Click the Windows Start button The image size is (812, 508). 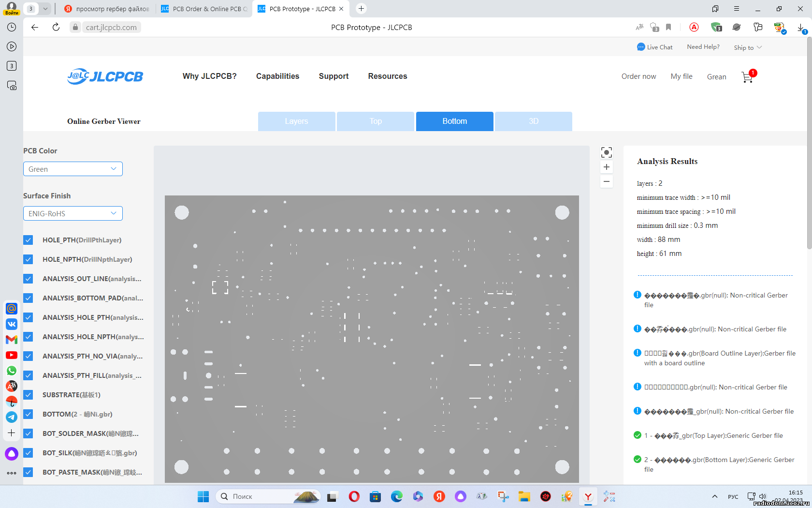click(203, 496)
